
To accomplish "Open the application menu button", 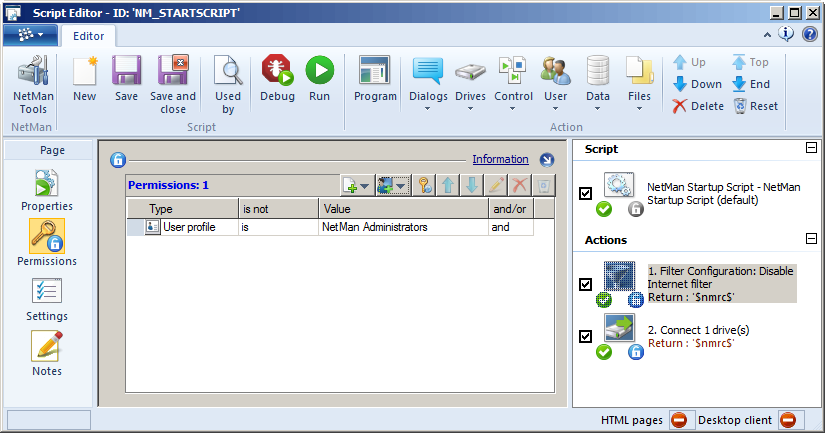I will (30, 35).
